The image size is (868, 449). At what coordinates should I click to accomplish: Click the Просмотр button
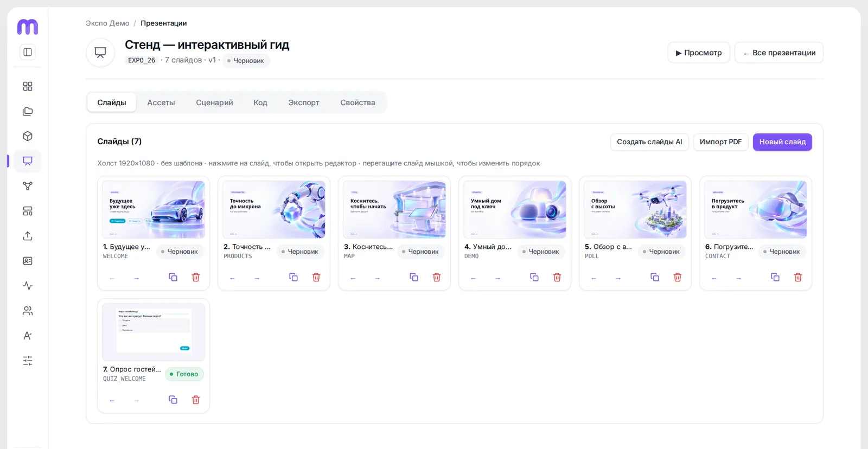pyautogui.click(x=699, y=53)
